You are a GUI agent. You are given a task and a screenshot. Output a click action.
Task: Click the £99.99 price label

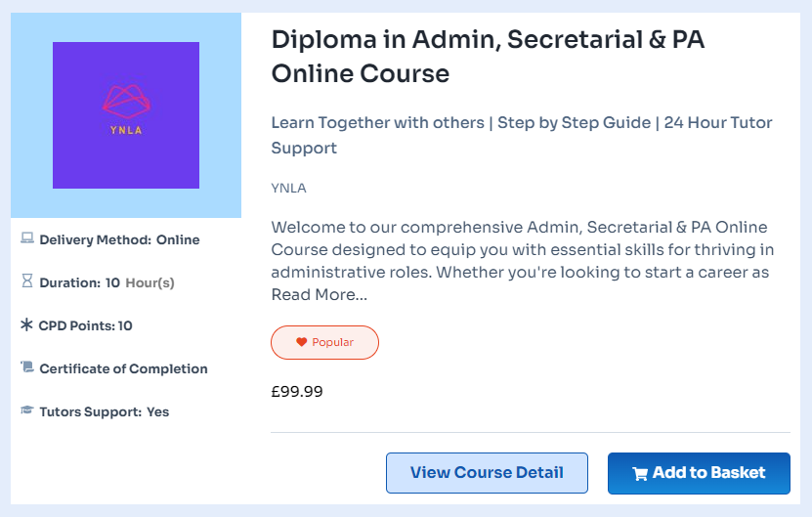point(297,391)
